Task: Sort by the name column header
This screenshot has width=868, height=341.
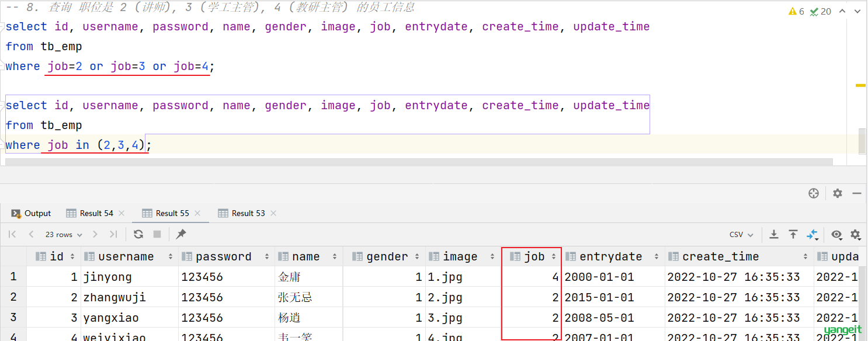Action: tap(308, 256)
